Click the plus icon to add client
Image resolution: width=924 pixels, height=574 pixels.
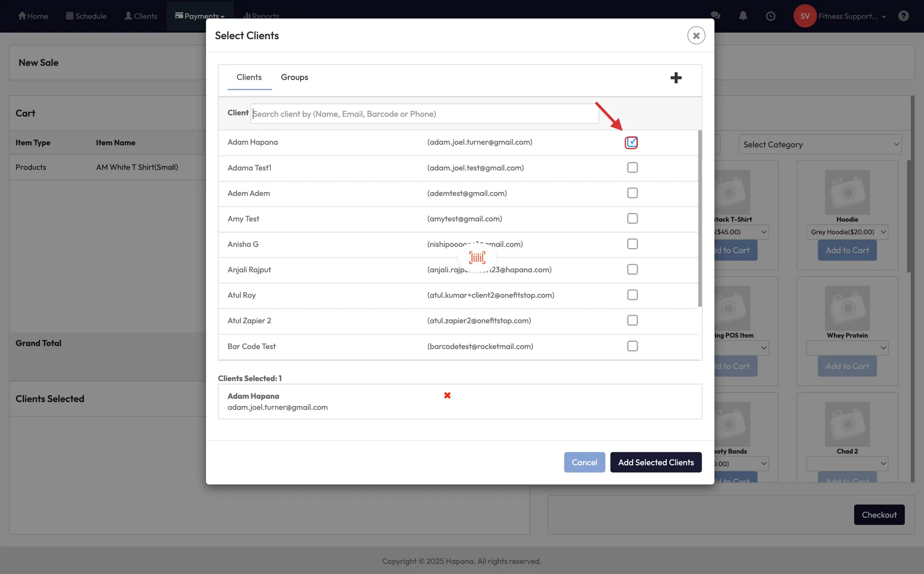click(x=675, y=78)
